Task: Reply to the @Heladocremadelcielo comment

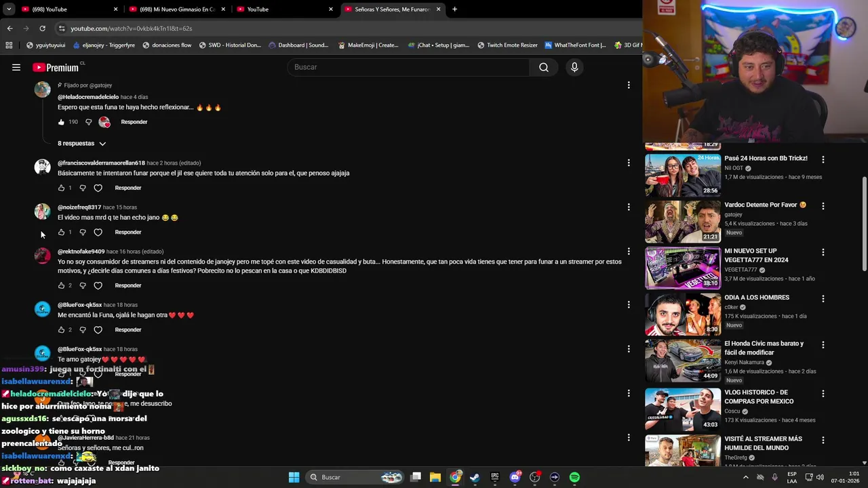Action: 134,122
